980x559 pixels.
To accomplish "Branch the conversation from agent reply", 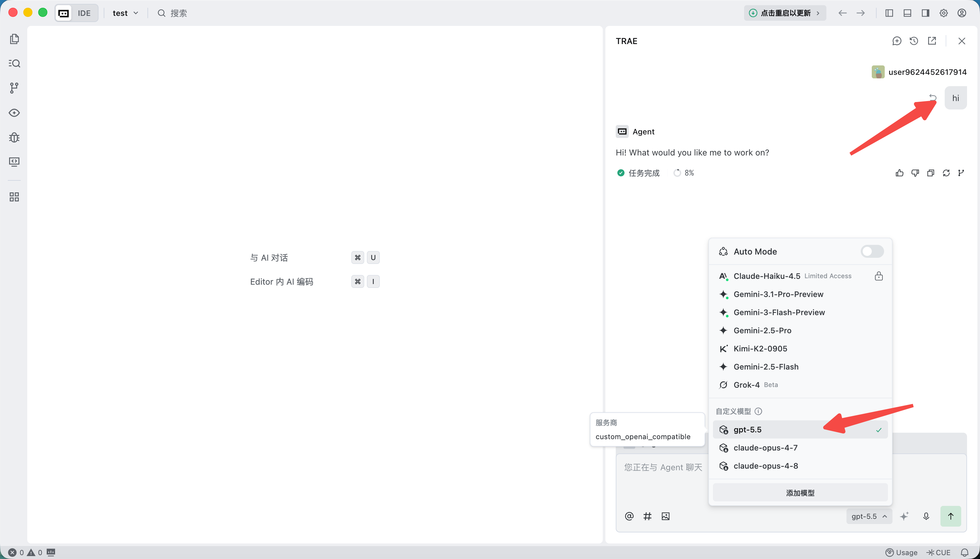I will coord(961,173).
